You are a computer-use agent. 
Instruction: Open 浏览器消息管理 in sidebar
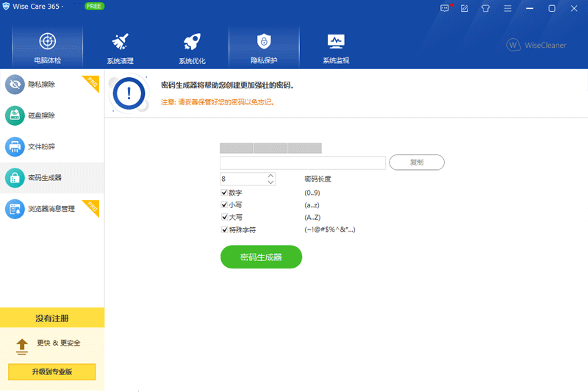click(x=51, y=209)
